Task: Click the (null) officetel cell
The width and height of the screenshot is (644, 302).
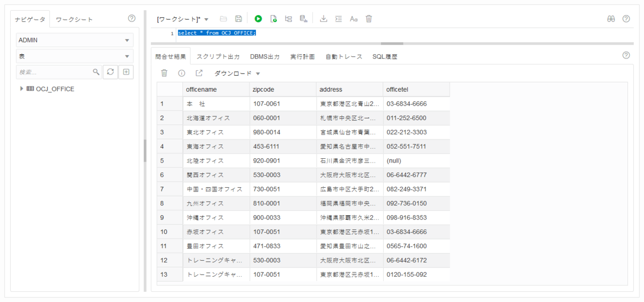Action: [x=416, y=160]
